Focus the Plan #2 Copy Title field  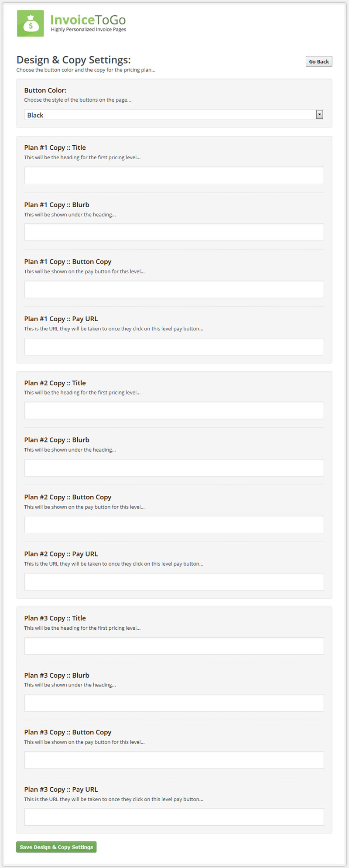tap(174, 410)
